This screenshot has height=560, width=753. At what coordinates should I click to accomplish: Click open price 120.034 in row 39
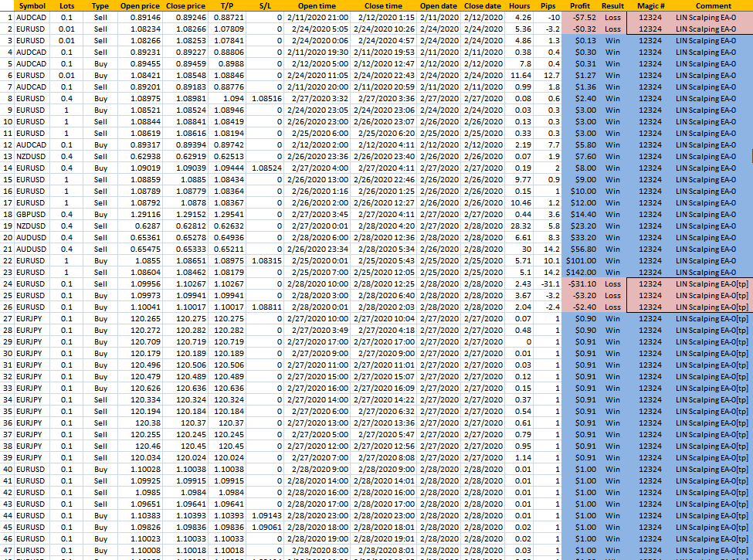(x=140, y=458)
